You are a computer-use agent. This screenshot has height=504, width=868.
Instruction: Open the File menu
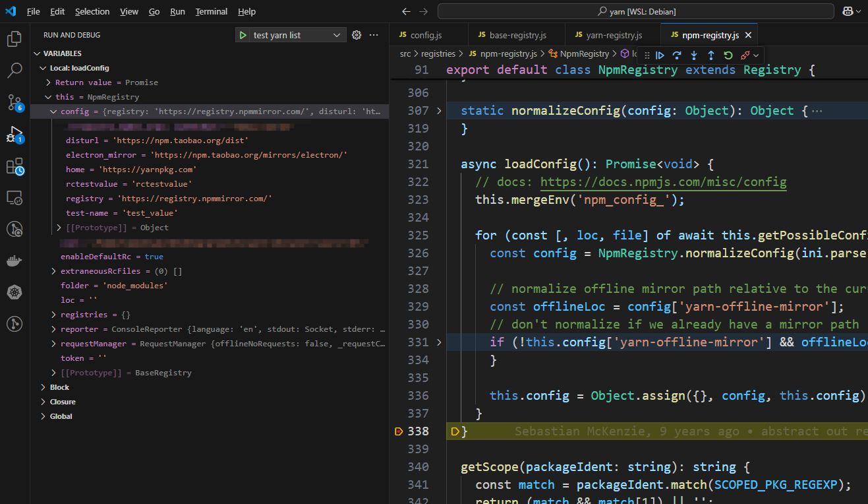click(34, 11)
